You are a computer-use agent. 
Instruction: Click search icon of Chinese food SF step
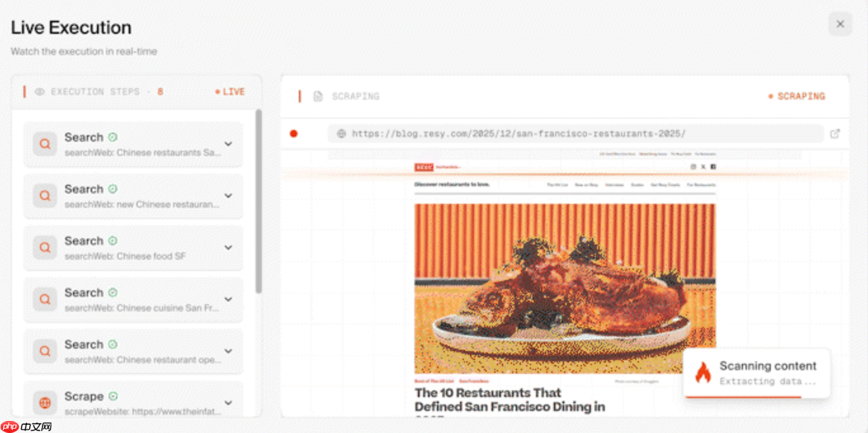coord(45,248)
